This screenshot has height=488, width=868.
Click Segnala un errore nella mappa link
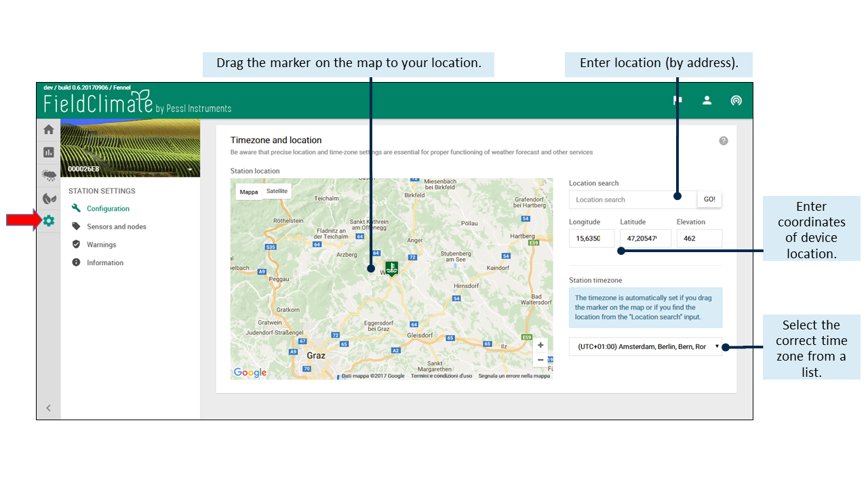514,376
